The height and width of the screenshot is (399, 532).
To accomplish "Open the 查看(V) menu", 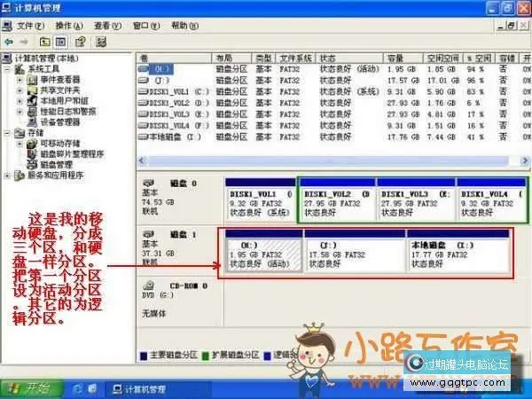I will click(x=107, y=26).
